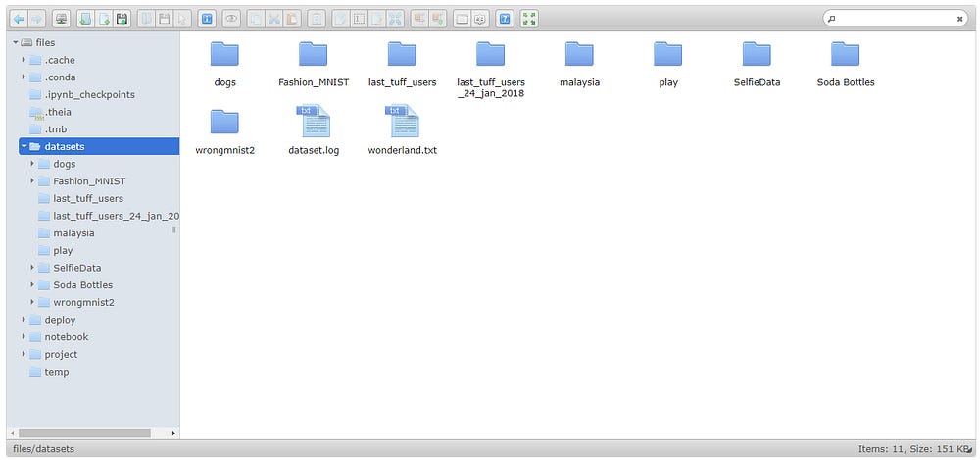Click the Open toolbar icon

pyautogui.click(x=146, y=19)
